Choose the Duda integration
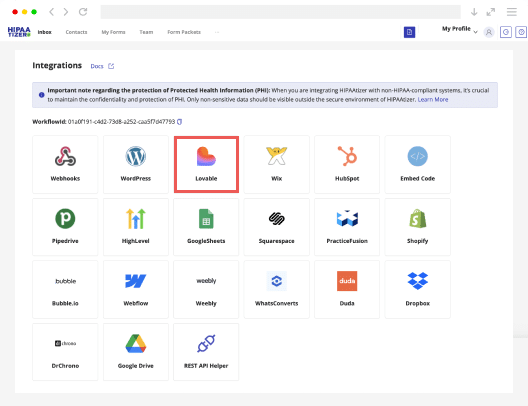The width and height of the screenshot is (528, 406). tap(347, 290)
